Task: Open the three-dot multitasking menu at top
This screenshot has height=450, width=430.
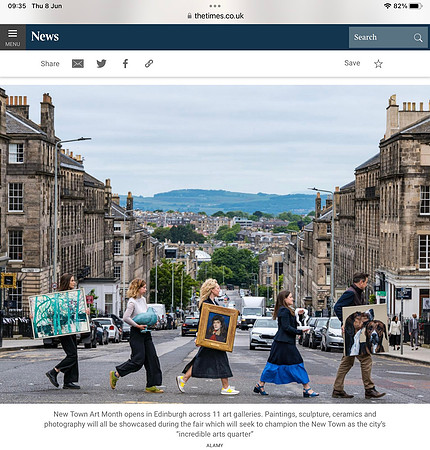Action: (215, 6)
